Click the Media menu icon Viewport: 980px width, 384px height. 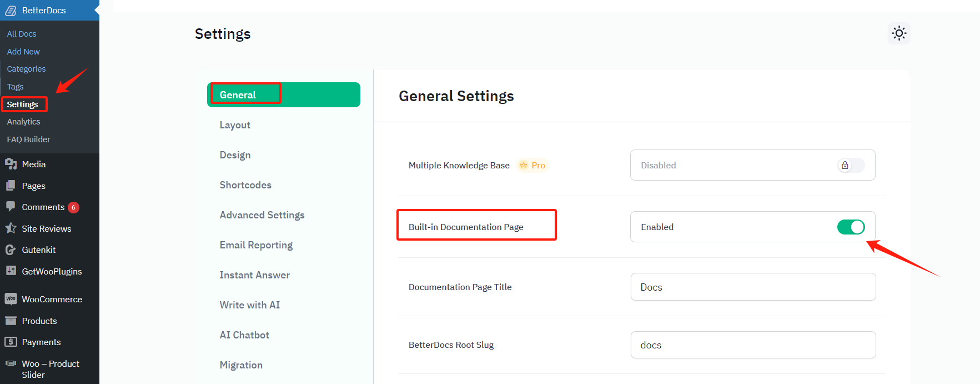click(11, 164)
